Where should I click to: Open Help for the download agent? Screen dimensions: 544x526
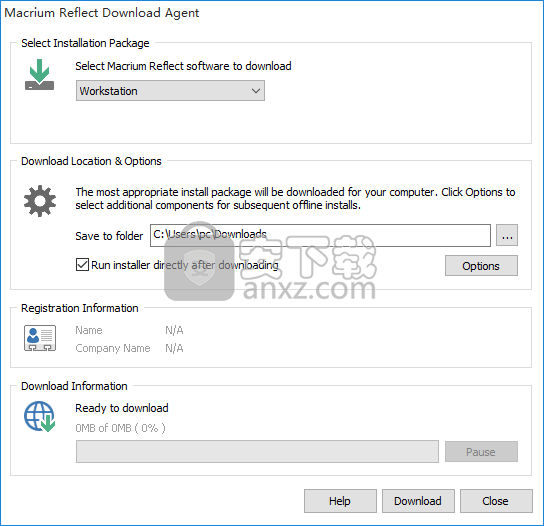pyautogui.click(x=340, y=501)
